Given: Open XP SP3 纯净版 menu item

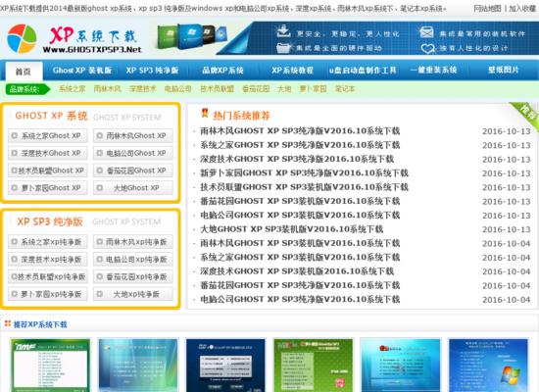Looking at the screenshot, I should 152,71.
